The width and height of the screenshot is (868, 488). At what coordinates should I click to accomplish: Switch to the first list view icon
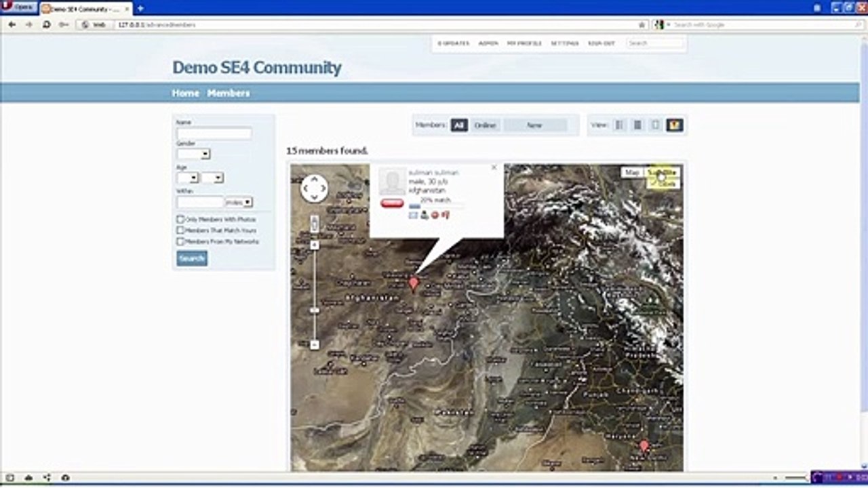click(620, 125)
